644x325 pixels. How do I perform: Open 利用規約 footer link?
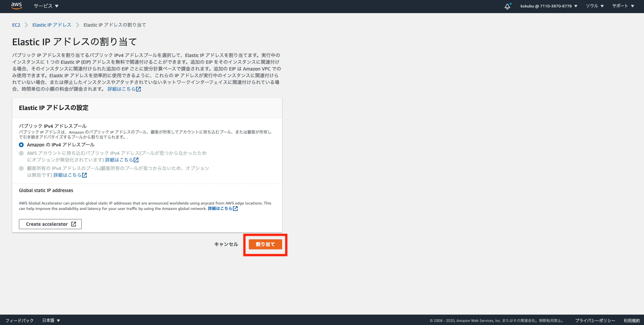pos(632,321)
